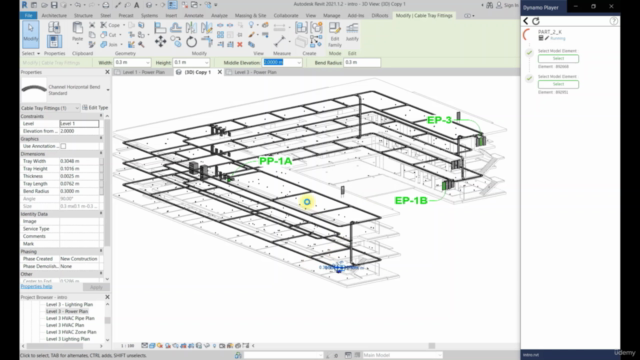This screenshot has height=360, width=640.
Task: Select Level 3 HVAC Zone Plan in Project Browser
Action: point(71,332)
